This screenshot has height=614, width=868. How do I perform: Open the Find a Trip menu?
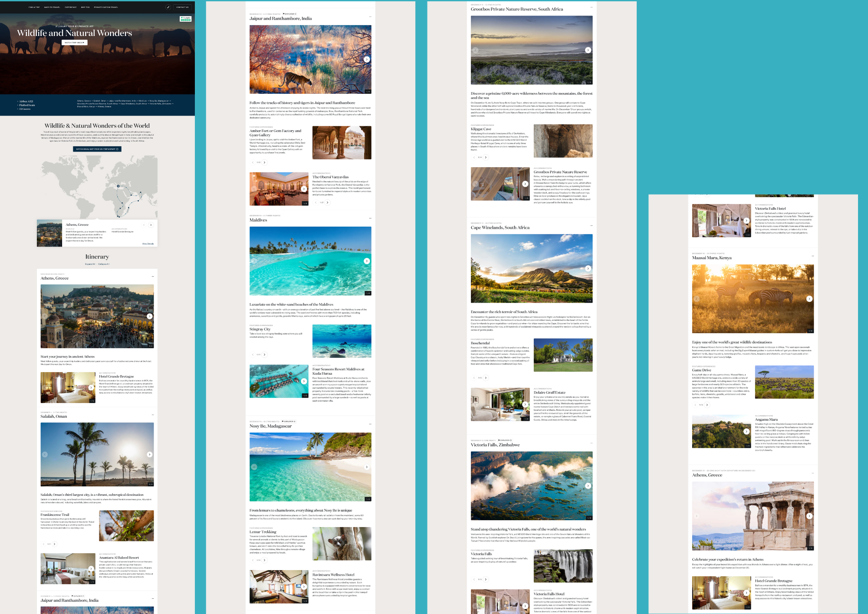click(34, 7)
